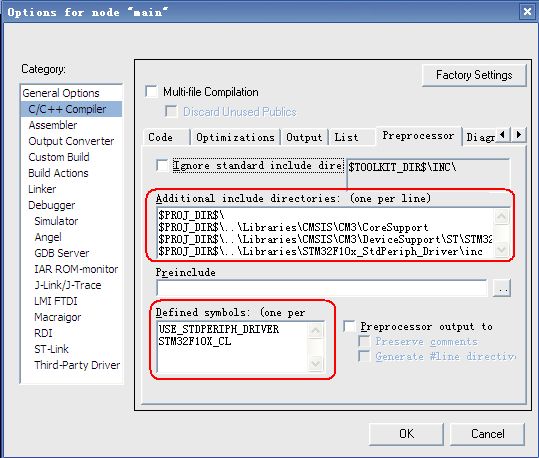The image size is (539, 458).
Task: Select J-Link/J-Trace entry
Action: (68, 285)
